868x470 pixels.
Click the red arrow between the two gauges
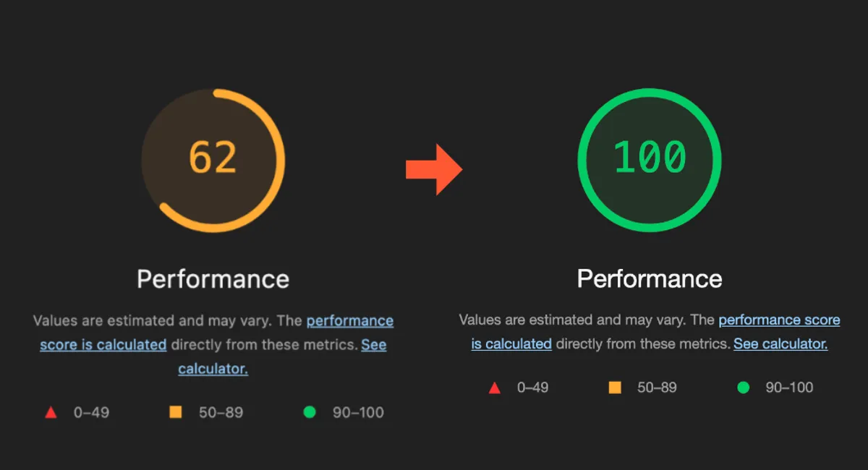coord(433,169)
